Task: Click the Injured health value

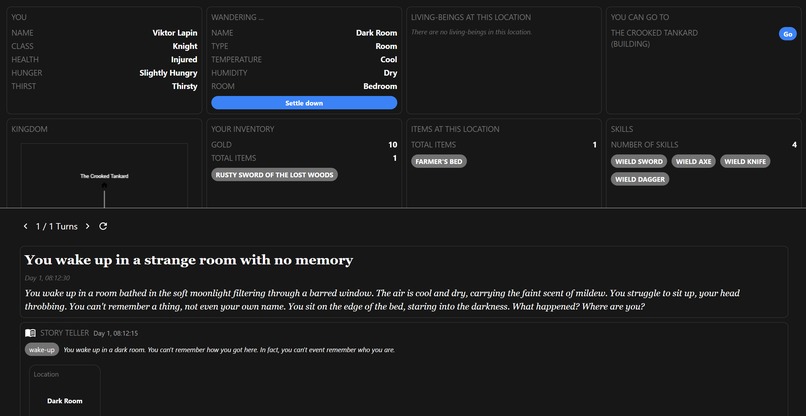Action: tap(184, 60)
